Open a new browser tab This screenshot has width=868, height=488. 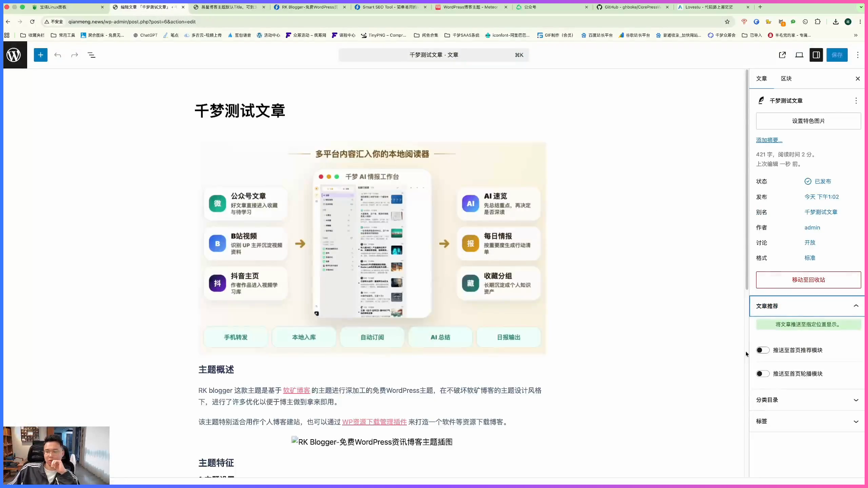point(760,7)
